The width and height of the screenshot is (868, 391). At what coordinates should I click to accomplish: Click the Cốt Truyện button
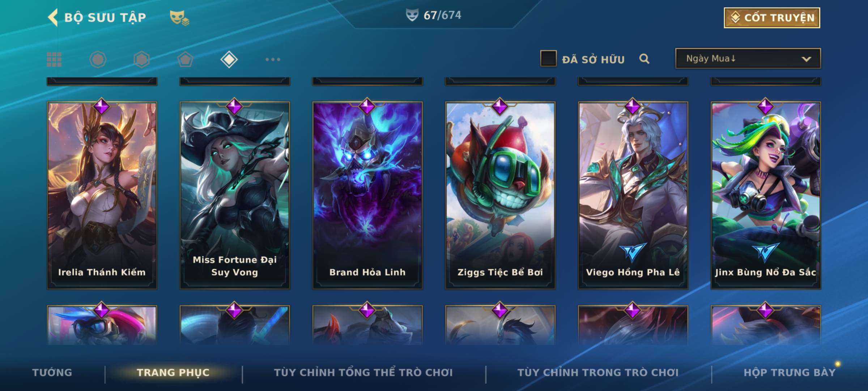click(772, 17)
